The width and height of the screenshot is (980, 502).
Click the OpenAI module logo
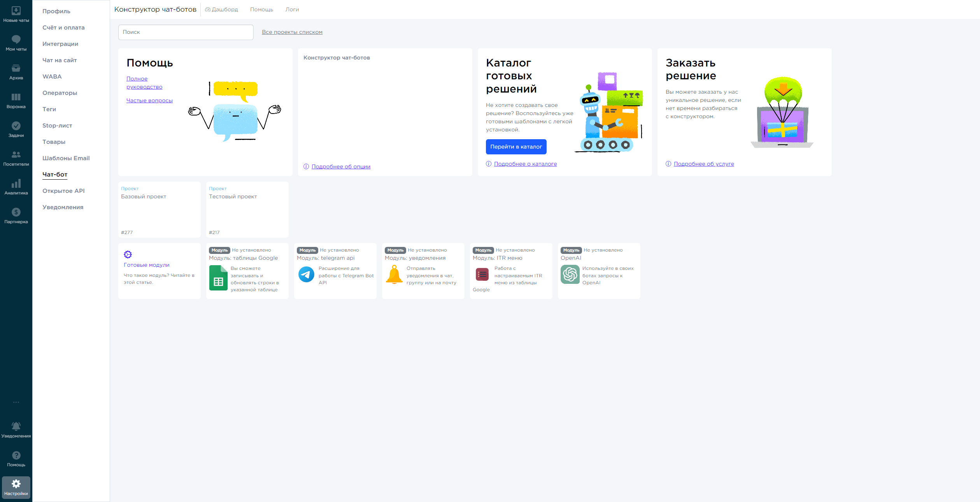pyautogui.click(x=570, y=275)
